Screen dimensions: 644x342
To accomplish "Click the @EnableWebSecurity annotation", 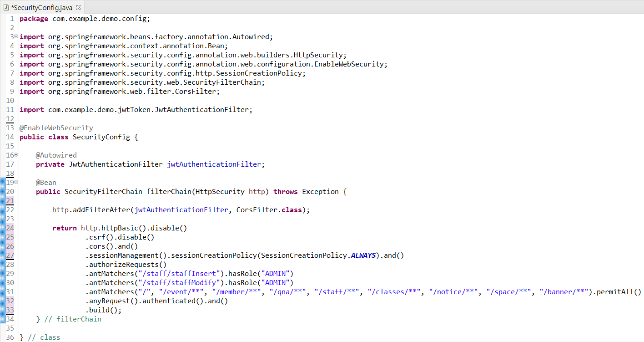I will tap(56, 128).
